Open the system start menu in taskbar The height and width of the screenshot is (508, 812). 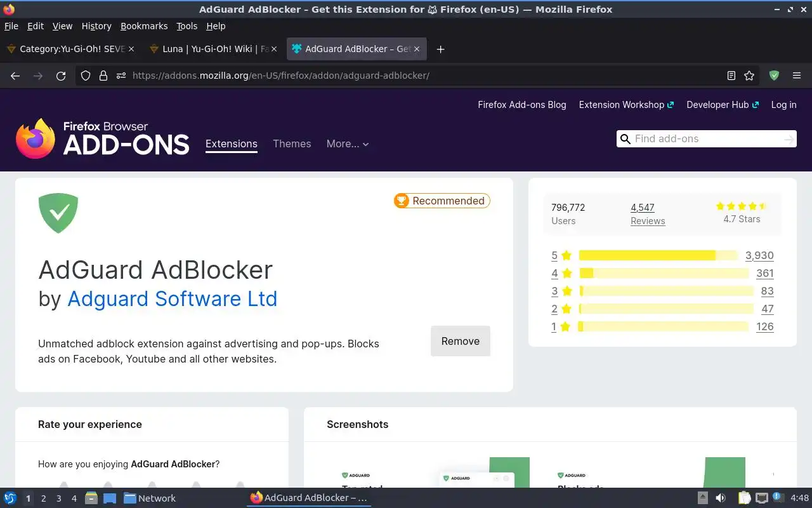pos(10,498)
